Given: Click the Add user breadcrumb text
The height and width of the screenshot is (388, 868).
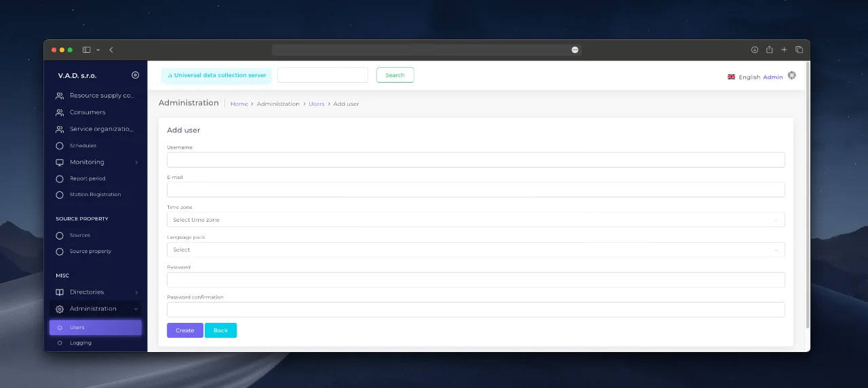Looking at the screenshot, I should 347,104.
